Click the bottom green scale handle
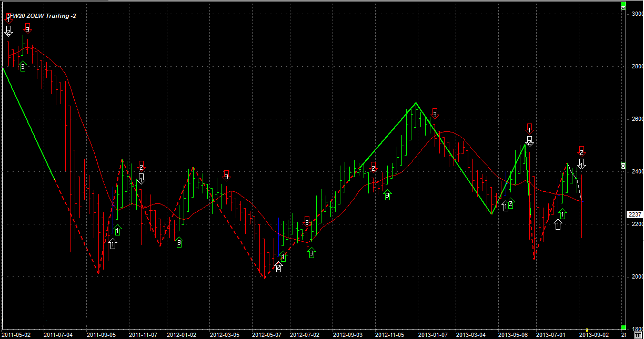The height and width of the screenshot is (339, 644). coord(623,327)
